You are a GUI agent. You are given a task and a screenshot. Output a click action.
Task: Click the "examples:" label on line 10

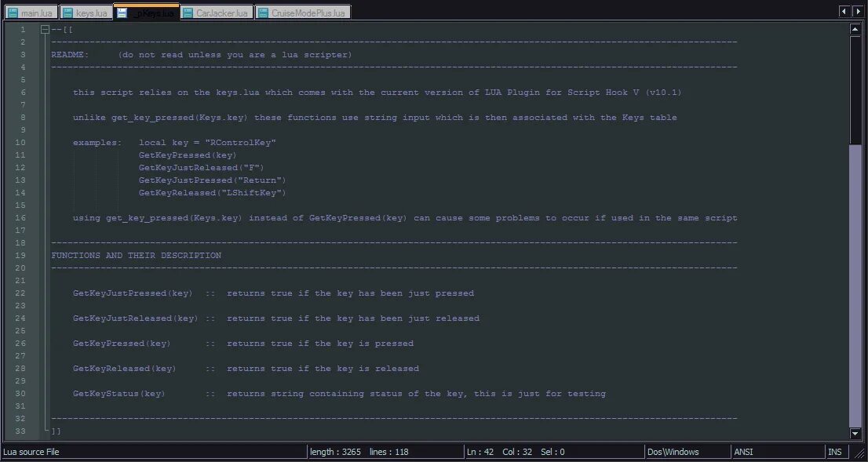(97, 143)
